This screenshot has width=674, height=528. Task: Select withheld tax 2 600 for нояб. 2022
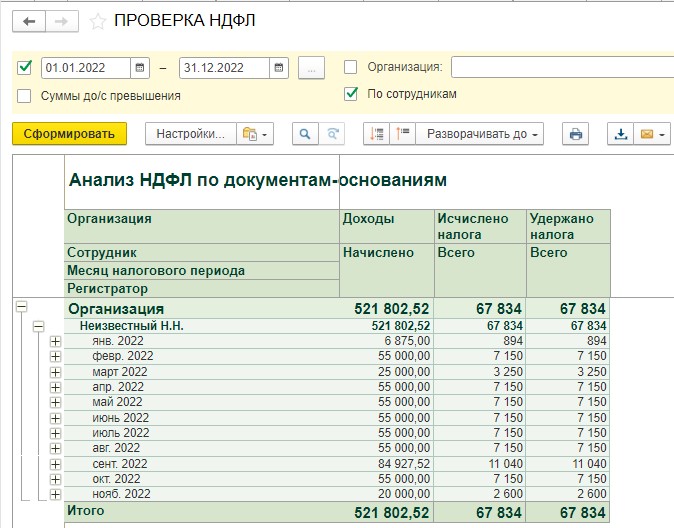(x=568, y=494)
